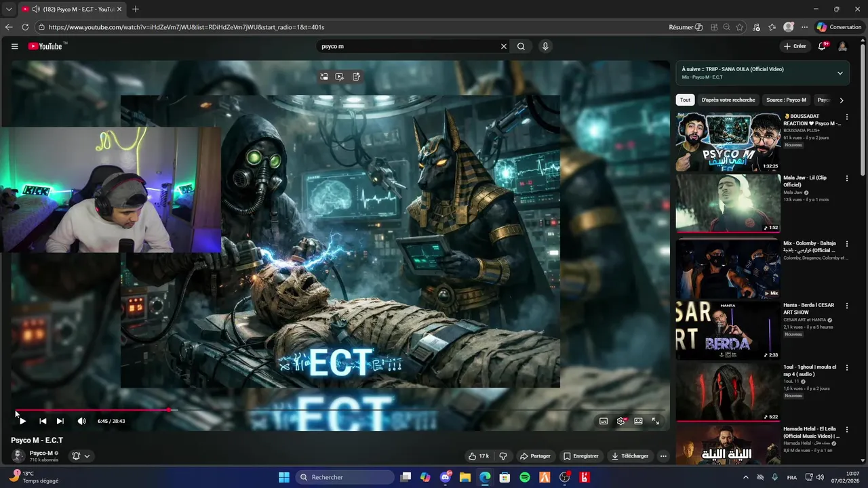Open "Hanta - Berda I CESAR ART SHOW" title
The image size is (868, 488).
coord(809,308)
